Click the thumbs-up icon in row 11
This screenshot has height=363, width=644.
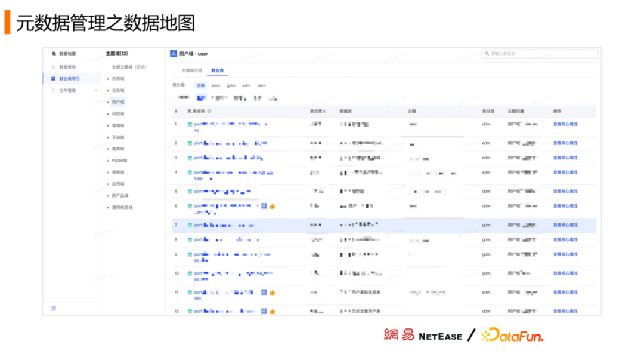273,293
